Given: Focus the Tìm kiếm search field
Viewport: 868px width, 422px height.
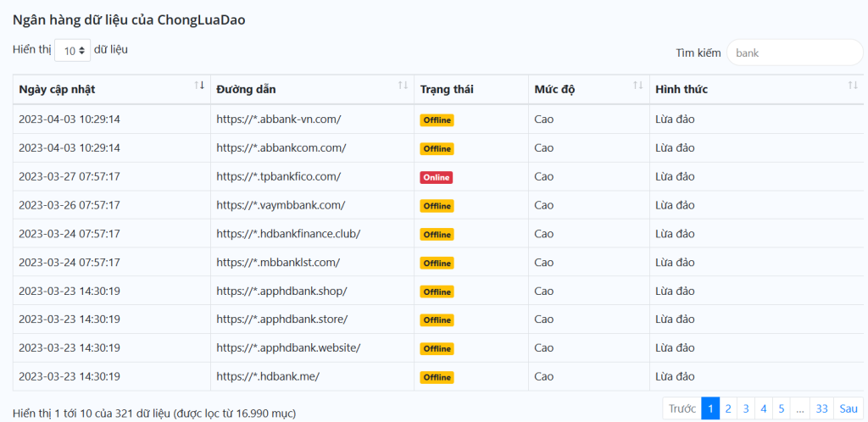Looking at the screenshot, I should point(793,53).
